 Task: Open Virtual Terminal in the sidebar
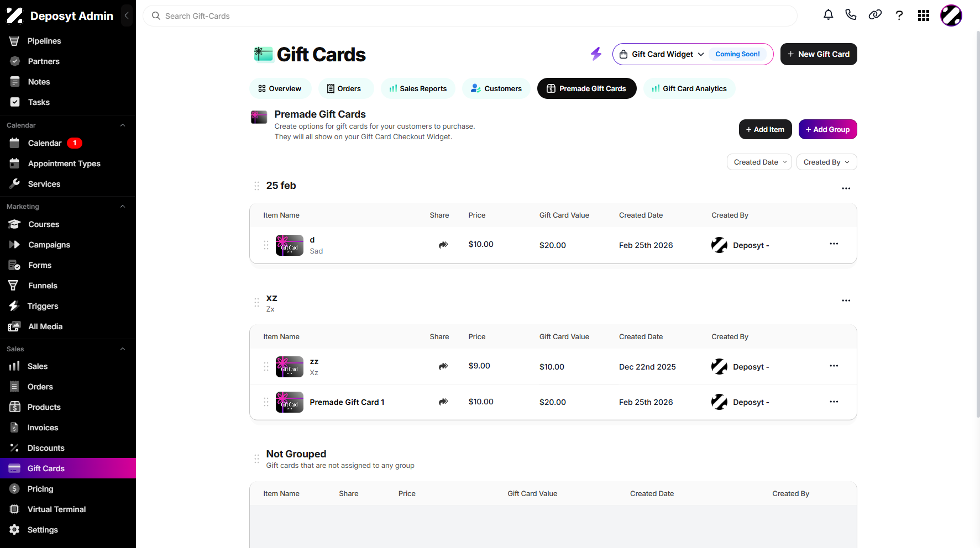pyautogui.click(x=68, y=509)
